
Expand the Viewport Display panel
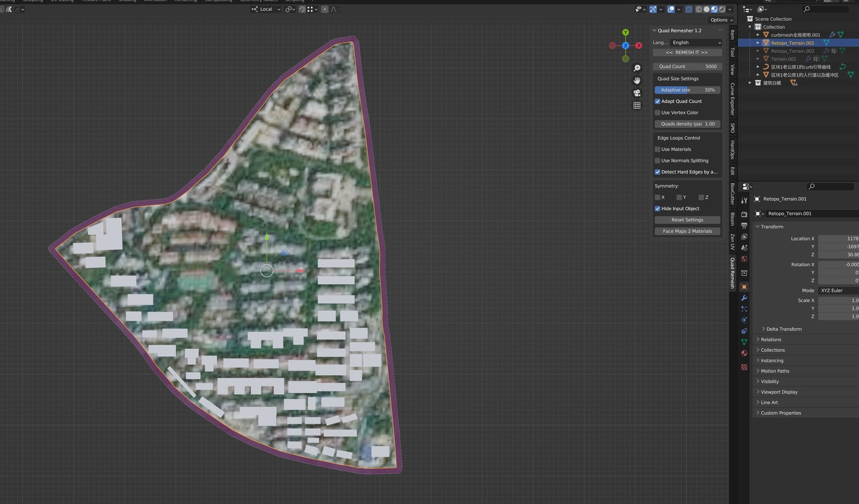tap(758, 392)
